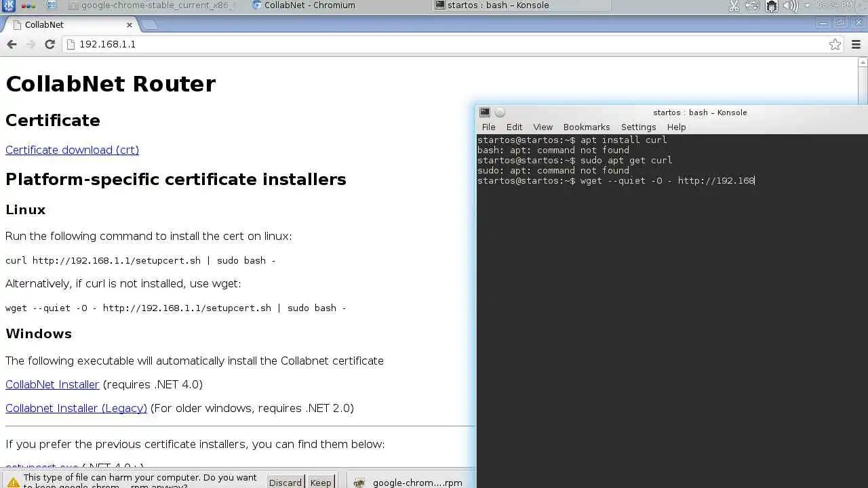Click the download warning triangle icon

pos(13,483)
